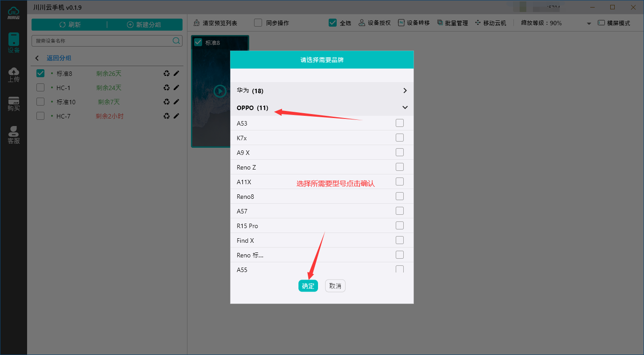Click the refresh icon next to 标准8
Viewport: 644px width, 355px height.
(x=166, y=73)
